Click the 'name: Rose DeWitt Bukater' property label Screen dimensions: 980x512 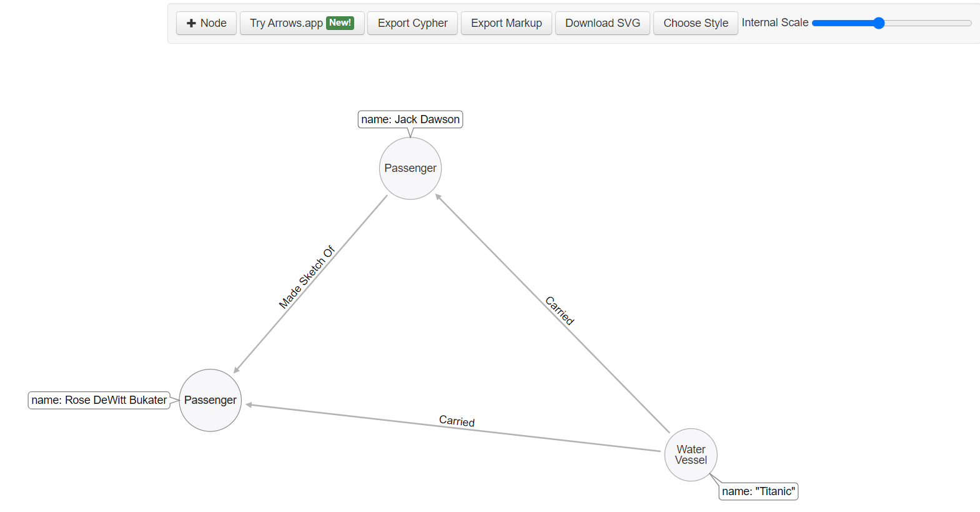[99, 400]
